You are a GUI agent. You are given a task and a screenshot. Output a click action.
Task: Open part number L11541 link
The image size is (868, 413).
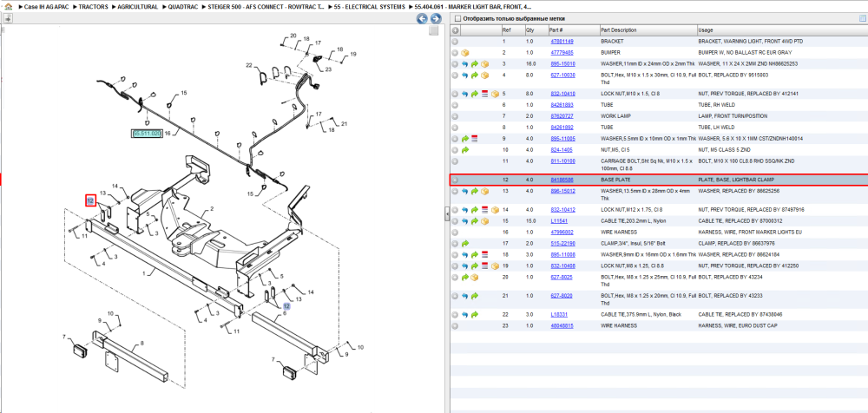pos(558,221)
